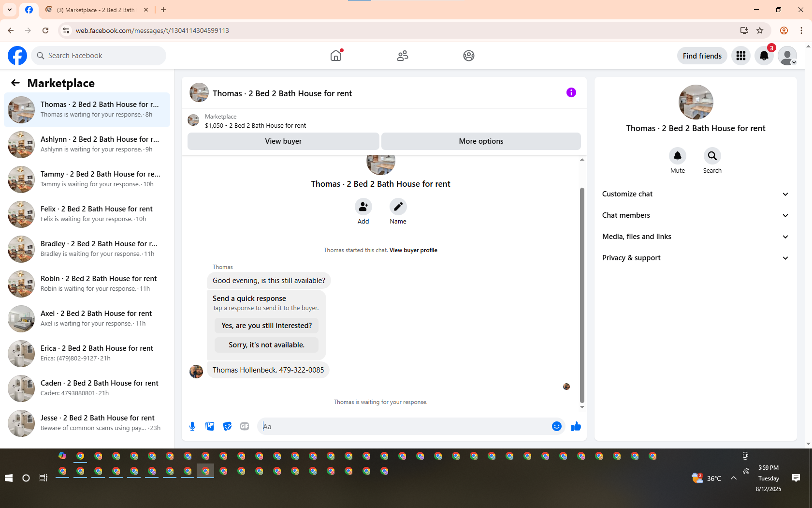
Task: Open the emoji picker icon
Action: pos(557,426)
